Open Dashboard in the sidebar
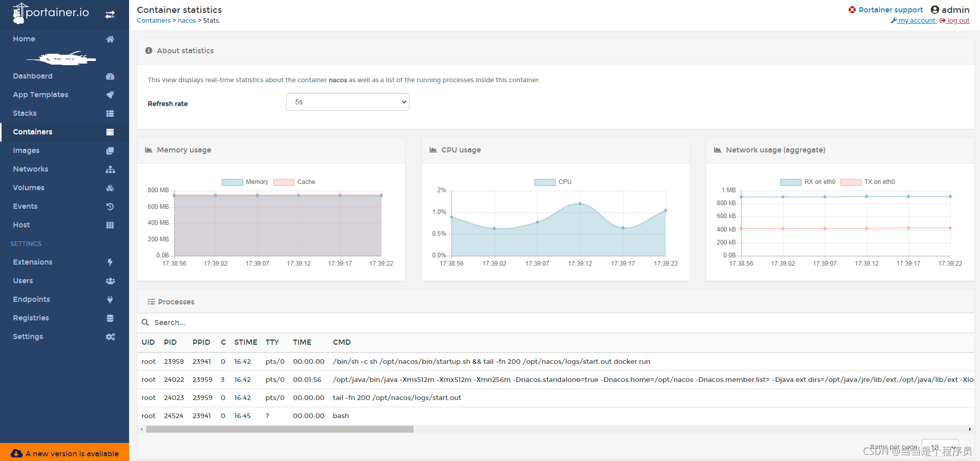The width and height of the screenshot is (980, 461). coord(33,76)
